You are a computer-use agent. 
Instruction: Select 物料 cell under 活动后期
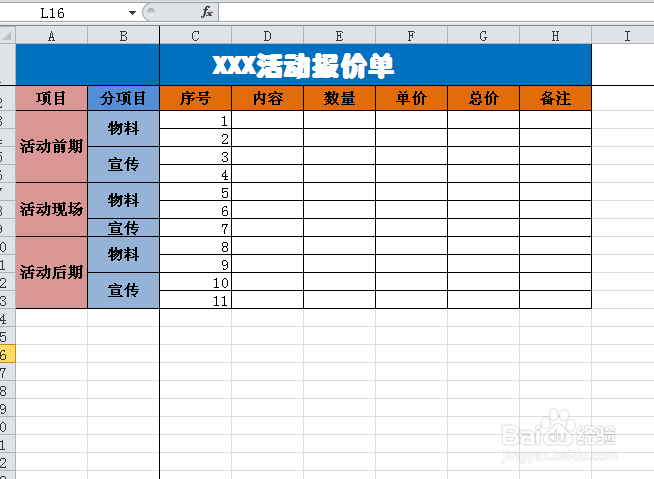click(123, 255)
